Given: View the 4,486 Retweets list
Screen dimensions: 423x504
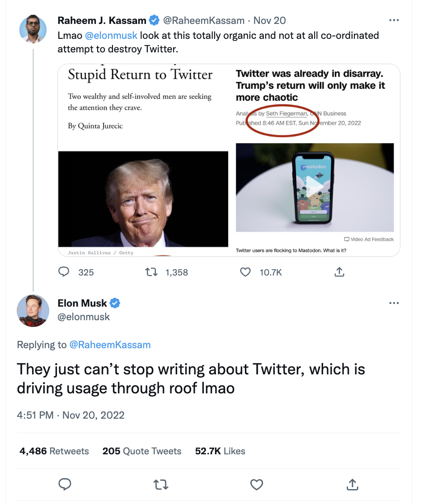Looking at the screenshot, I should [x=54, y=451].
